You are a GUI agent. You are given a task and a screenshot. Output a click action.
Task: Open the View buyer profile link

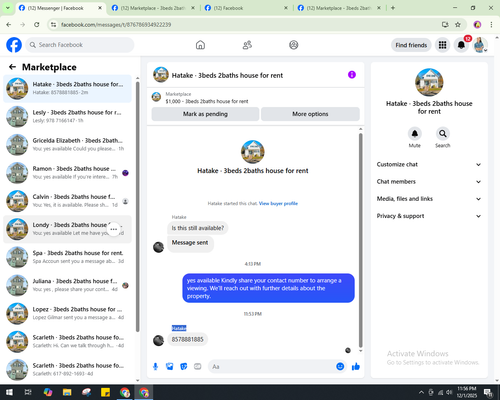(278, 203)
